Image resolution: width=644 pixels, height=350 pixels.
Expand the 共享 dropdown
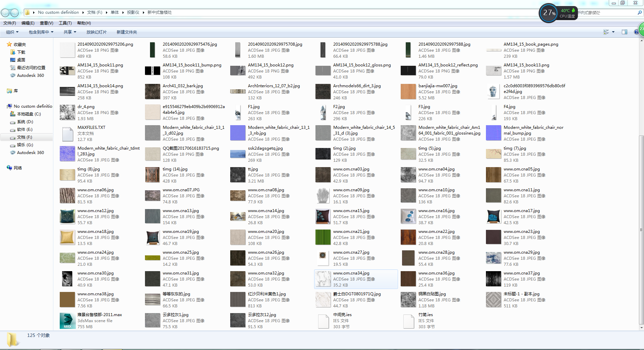coord(70,32)
